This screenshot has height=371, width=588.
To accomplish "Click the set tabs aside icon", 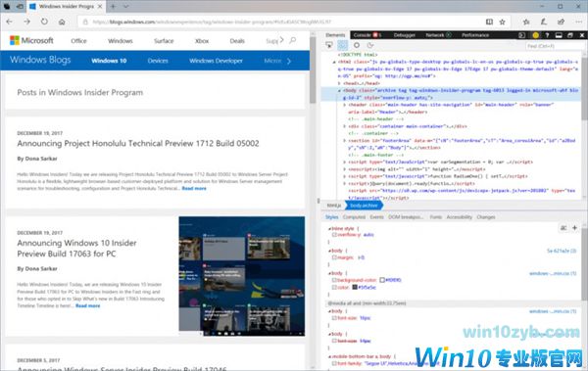I will (x=20, y=7).
